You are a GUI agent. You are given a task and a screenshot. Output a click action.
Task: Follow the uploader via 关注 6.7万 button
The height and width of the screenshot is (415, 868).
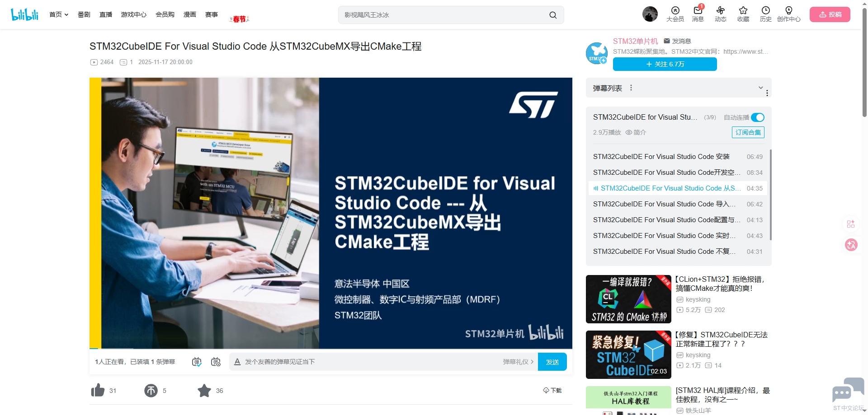pos(665,64)
